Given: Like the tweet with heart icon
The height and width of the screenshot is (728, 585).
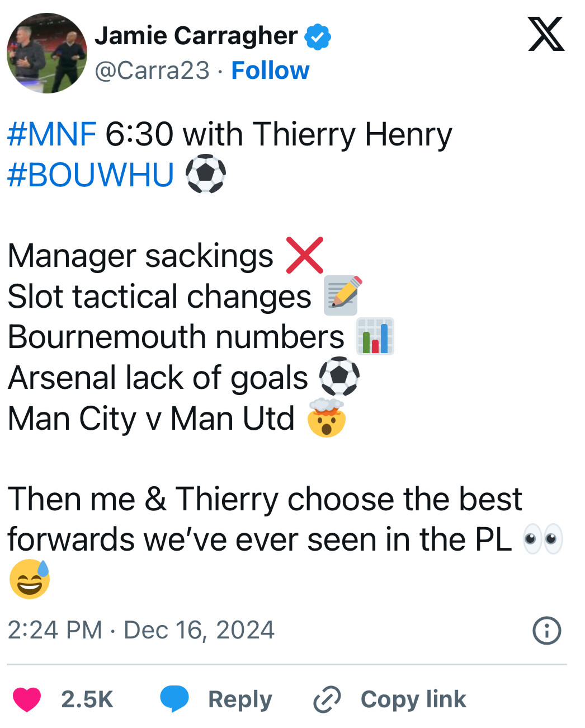Looking at the screenshot, I should [x=27, y=699].
